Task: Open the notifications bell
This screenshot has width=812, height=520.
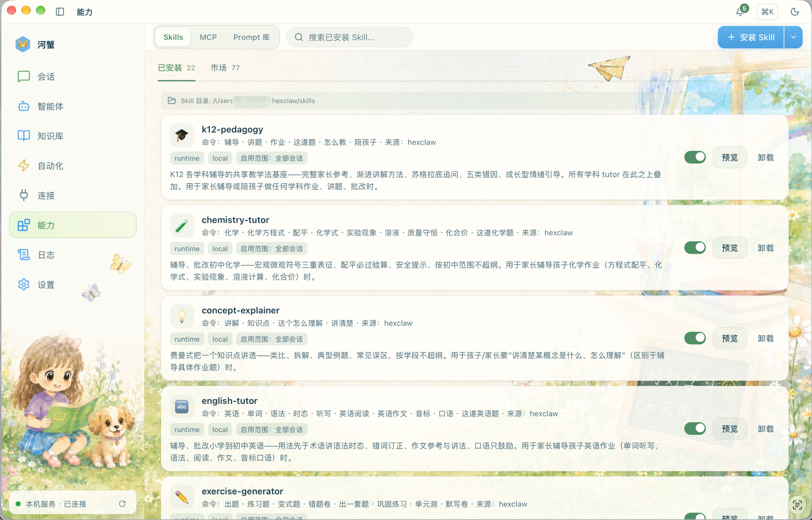Action: [740, 12]
